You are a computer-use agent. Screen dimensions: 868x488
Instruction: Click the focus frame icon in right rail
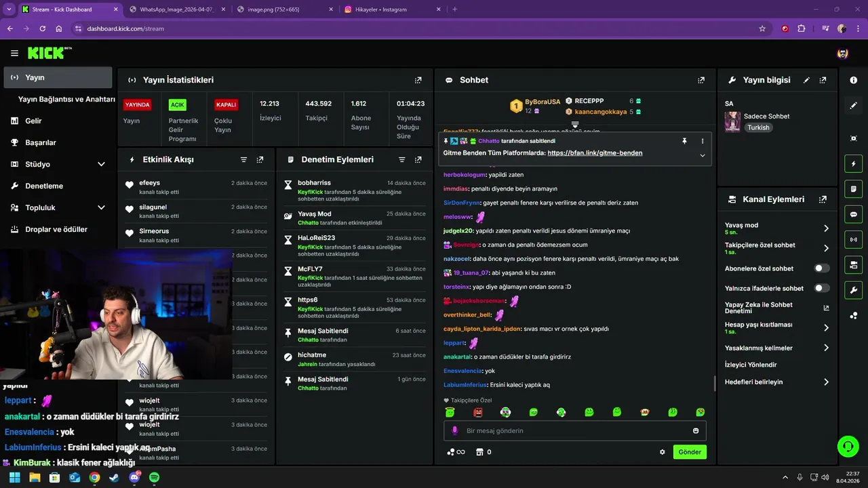853,138
